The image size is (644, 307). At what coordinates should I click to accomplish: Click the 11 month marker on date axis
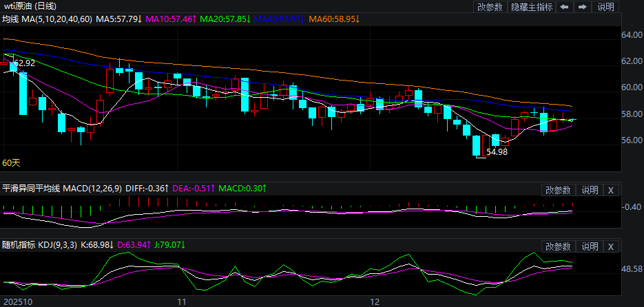point(183,302)
